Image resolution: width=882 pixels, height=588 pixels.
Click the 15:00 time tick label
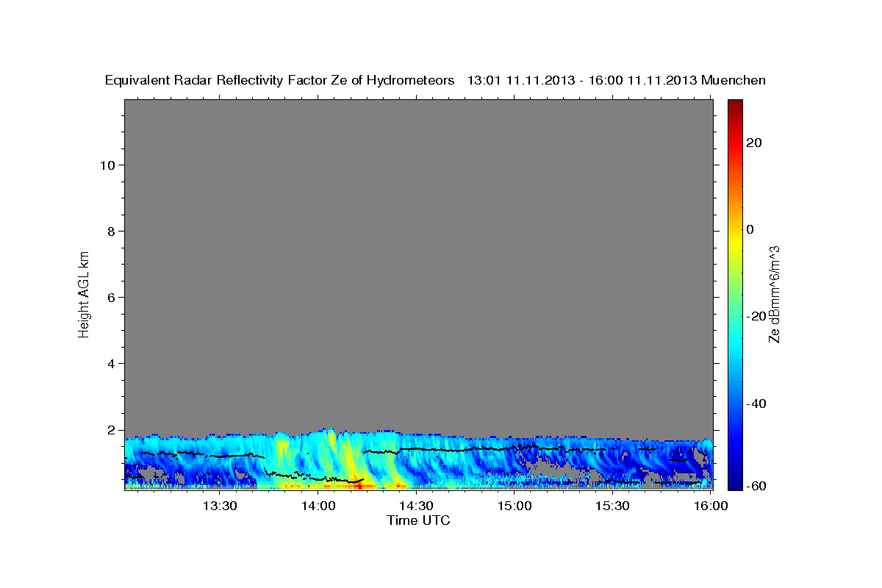(x=514, y=506)
